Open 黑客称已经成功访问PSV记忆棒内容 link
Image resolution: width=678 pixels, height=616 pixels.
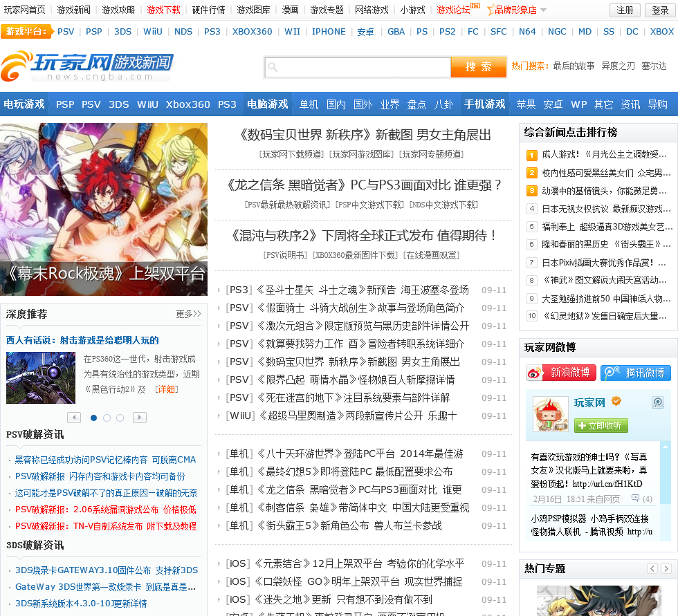pyautogui.click(x=105, y=460)
